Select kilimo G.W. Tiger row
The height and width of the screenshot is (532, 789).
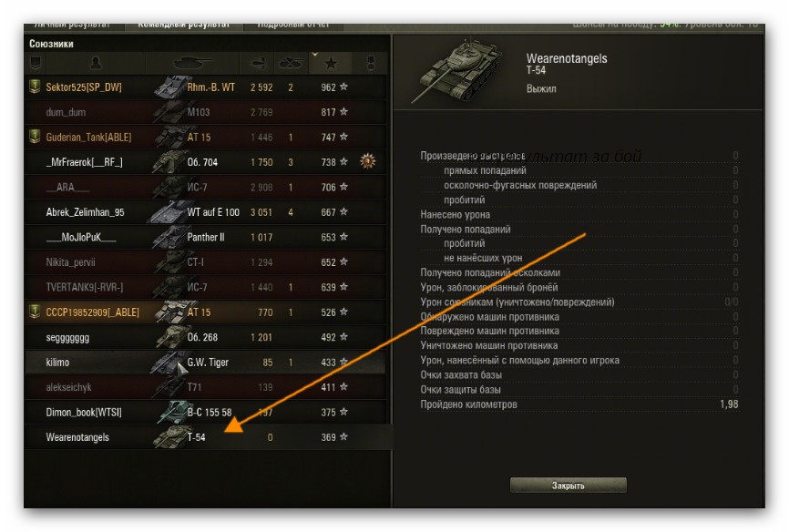point(206,362)
